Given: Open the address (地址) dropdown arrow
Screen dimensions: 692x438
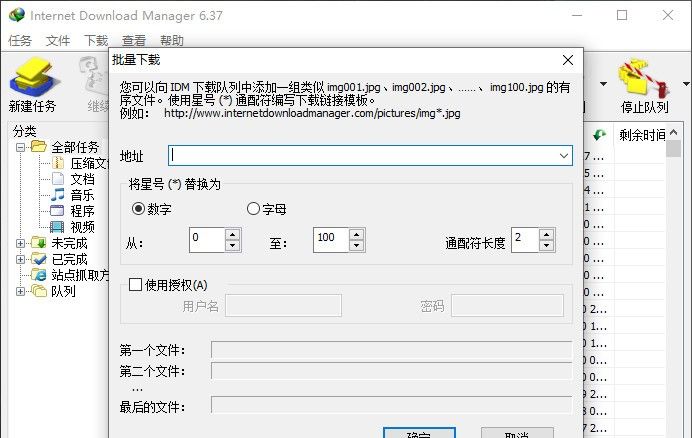Looking at the screenshot, I should [564, 156].
